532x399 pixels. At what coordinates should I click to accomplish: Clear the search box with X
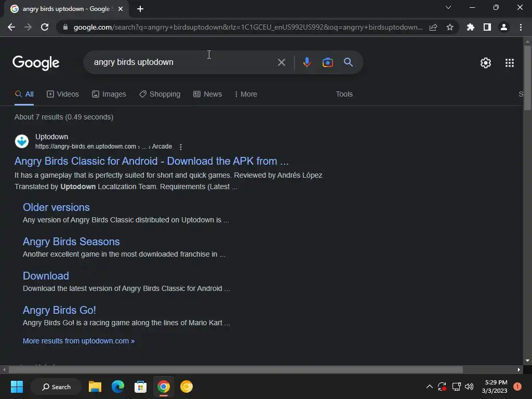(281, 62)
